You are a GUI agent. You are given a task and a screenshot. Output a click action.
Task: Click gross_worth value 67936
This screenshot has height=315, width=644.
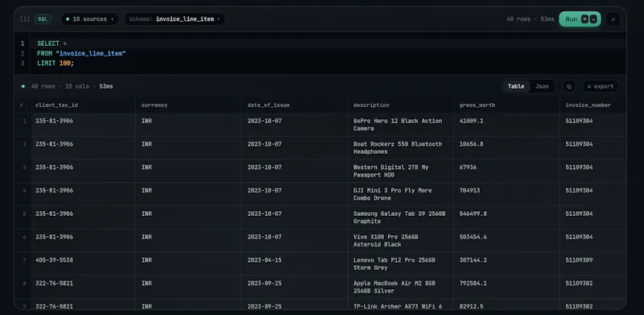(x=468, y=168)
